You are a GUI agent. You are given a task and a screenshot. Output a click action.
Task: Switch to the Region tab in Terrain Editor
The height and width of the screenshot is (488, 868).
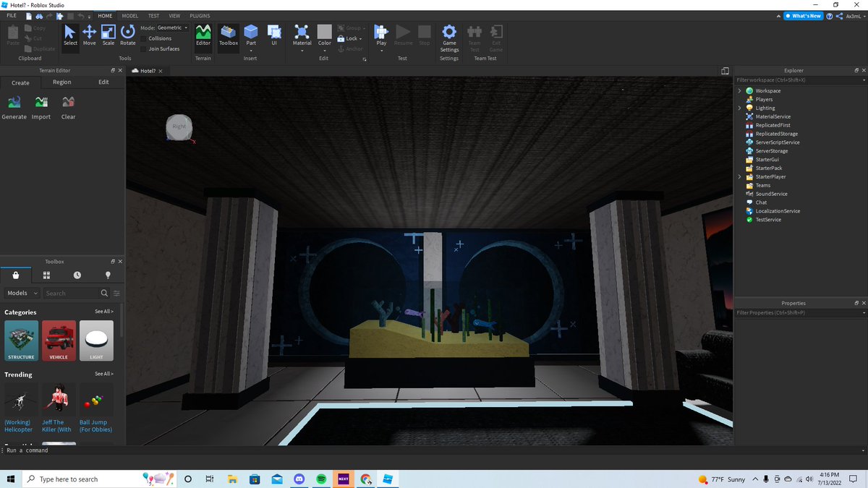[x=62, y=82]
